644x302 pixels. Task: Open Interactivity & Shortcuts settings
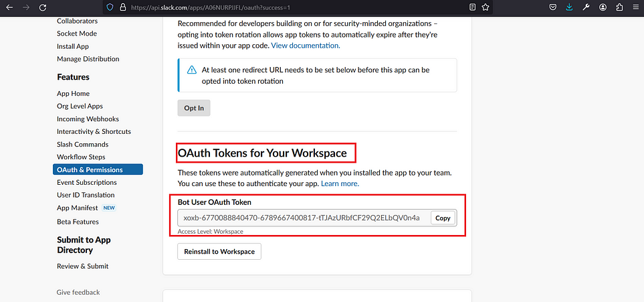point(94,132)
